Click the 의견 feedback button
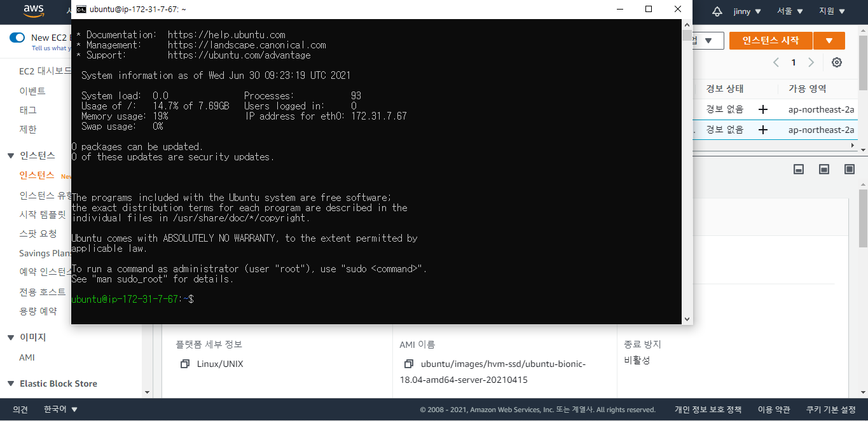The image size is (868, 421). [x=20, y=410]
